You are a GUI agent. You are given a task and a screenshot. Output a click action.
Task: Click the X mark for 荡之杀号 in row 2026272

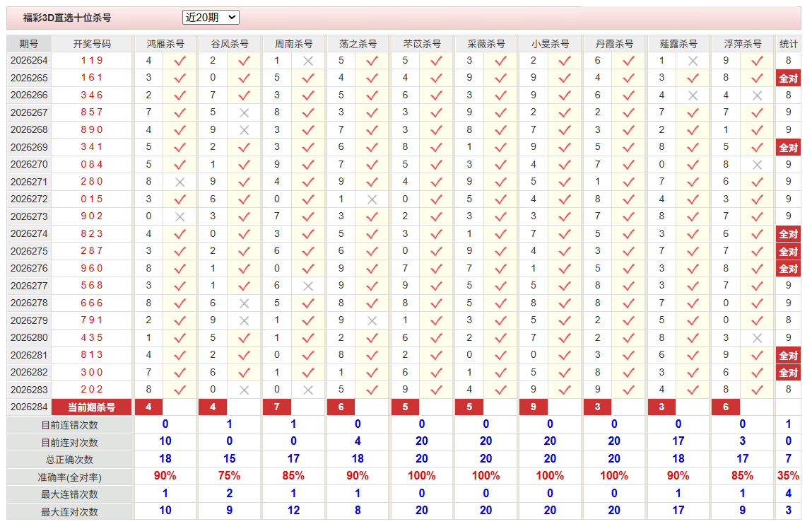[372, 199]
